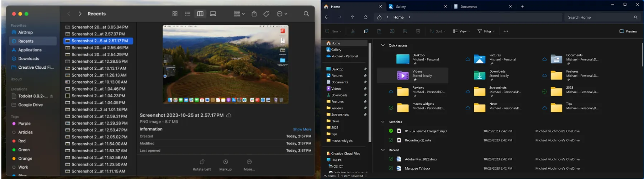The height and width of the screenshot is (179, 644).
Task: Switch to the Gallery tab
Action: (x=415, y=6)
